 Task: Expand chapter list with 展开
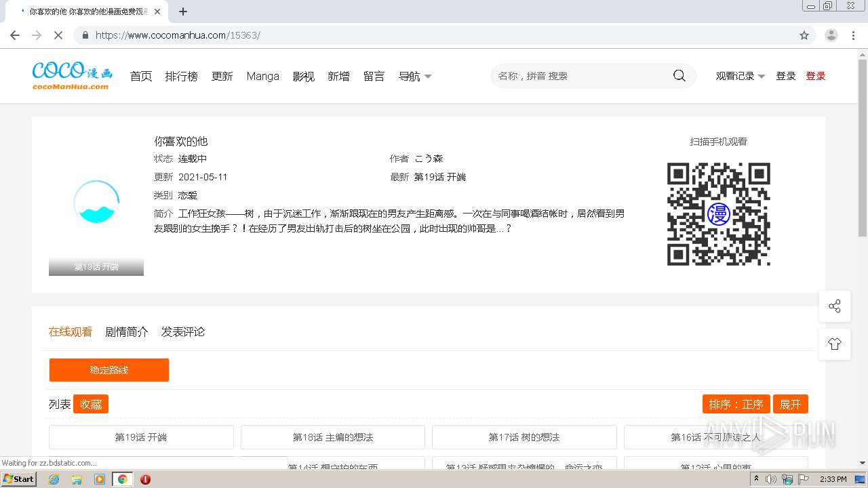pos(791,405)
